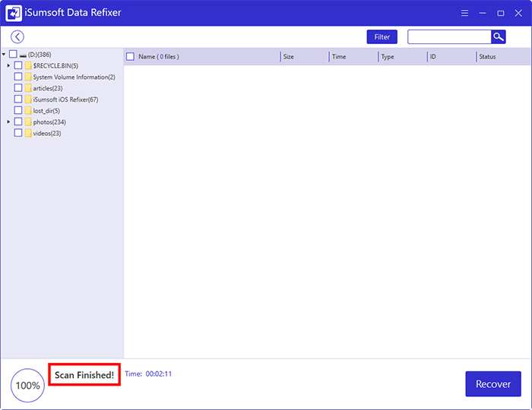Minimize the Data Refixer window
This screenshot has height=410, width=532.
483,13
